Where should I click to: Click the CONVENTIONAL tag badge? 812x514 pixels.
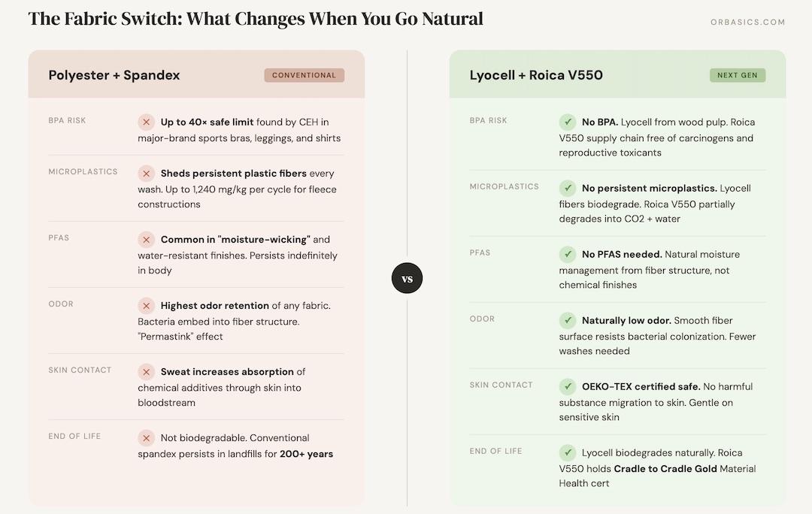(304, 75)
